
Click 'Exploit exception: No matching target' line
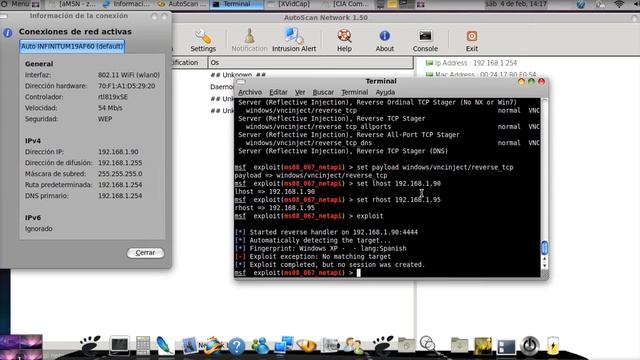pos(313,257)
